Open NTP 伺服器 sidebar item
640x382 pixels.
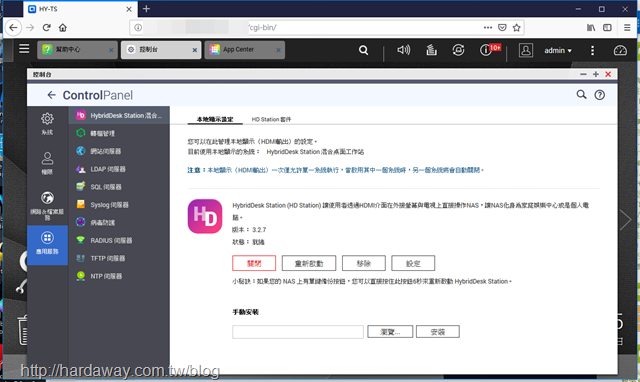(x=119, y=276)
